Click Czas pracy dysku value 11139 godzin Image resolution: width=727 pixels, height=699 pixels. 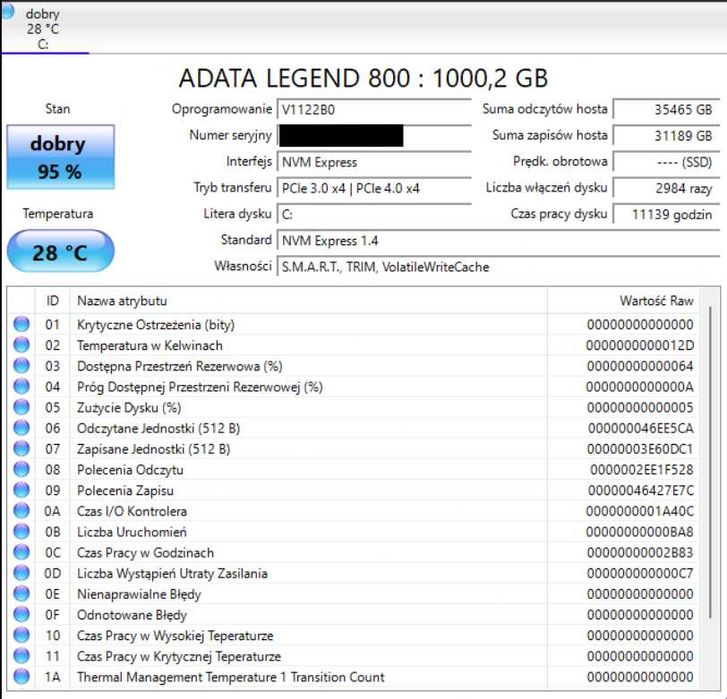pos(666,214)
